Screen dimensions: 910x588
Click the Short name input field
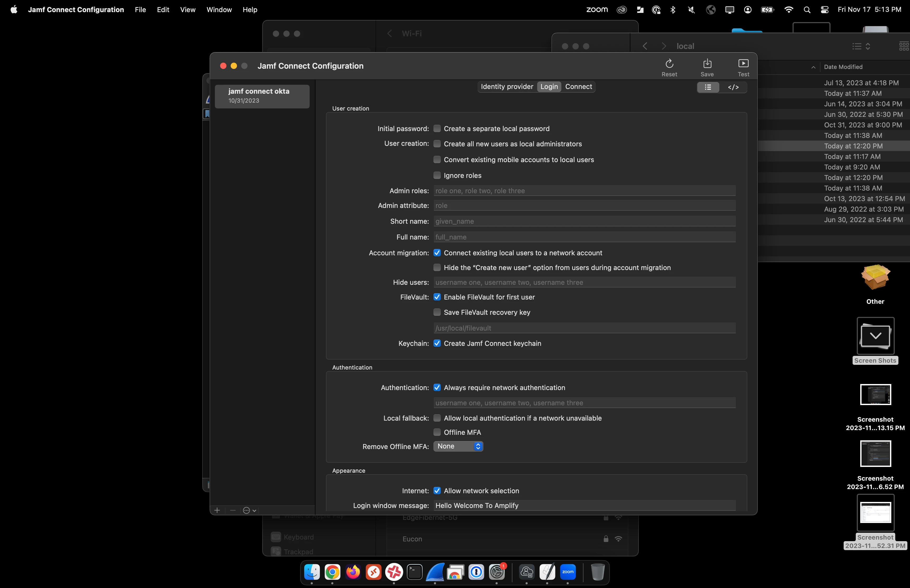[584, 221]
